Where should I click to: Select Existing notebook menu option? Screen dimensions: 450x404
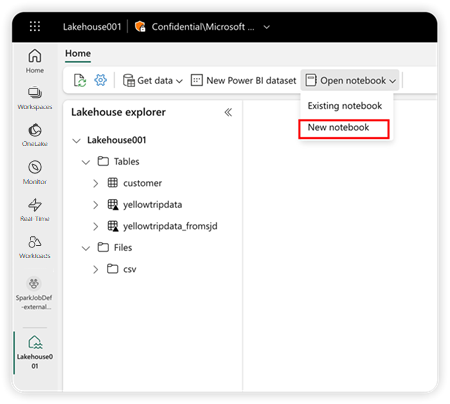point(345,106)
